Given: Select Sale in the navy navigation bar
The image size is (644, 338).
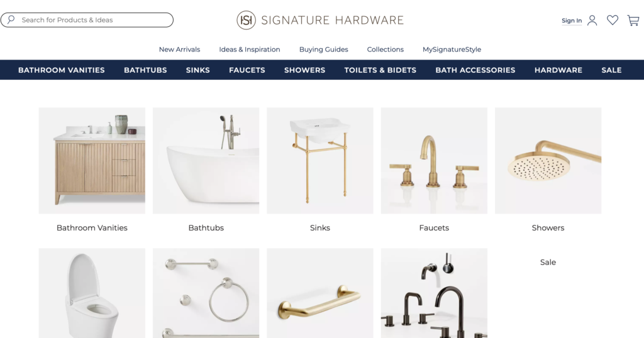Looking at the screenshot, I should [x=611, y=70].
